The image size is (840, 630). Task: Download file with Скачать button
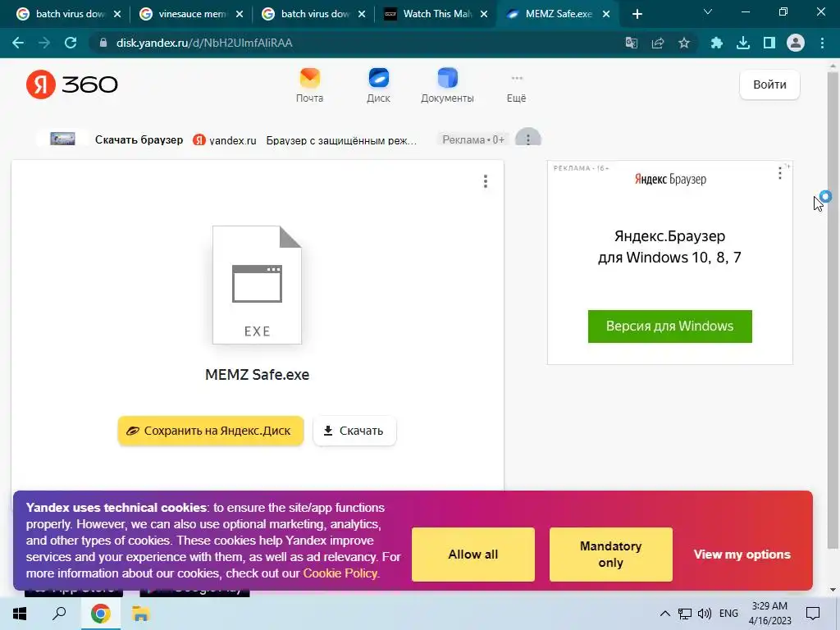pos(354,431)
